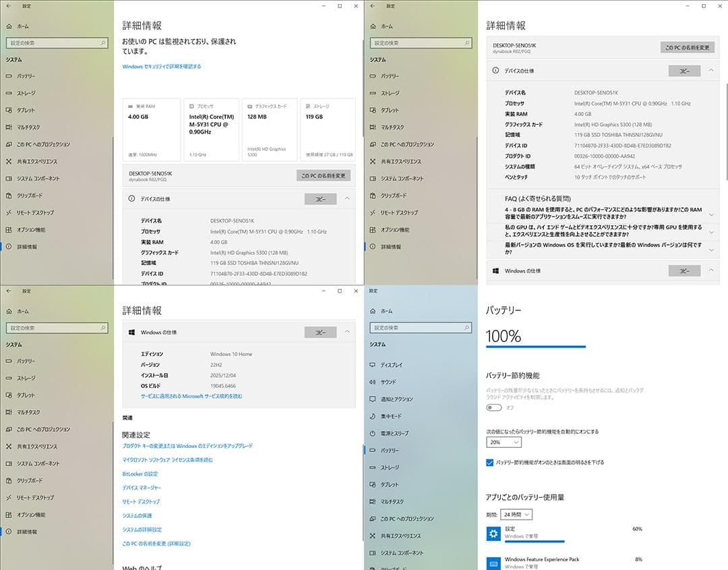Screen dimensions: 728x570
Task: Click この PC の名前を変更 button in top-right window
Action: 688,47
